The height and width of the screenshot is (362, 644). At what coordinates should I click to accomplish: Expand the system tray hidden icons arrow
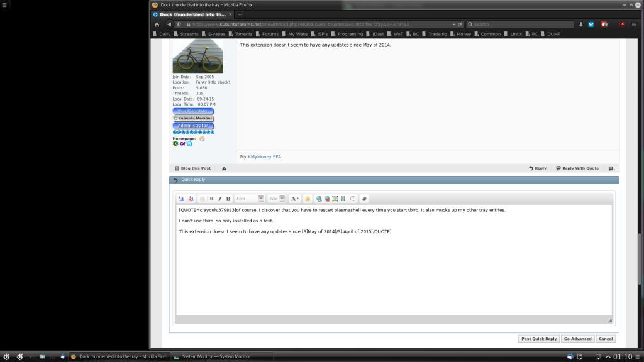pyautogui.click(x=608, y=357)
